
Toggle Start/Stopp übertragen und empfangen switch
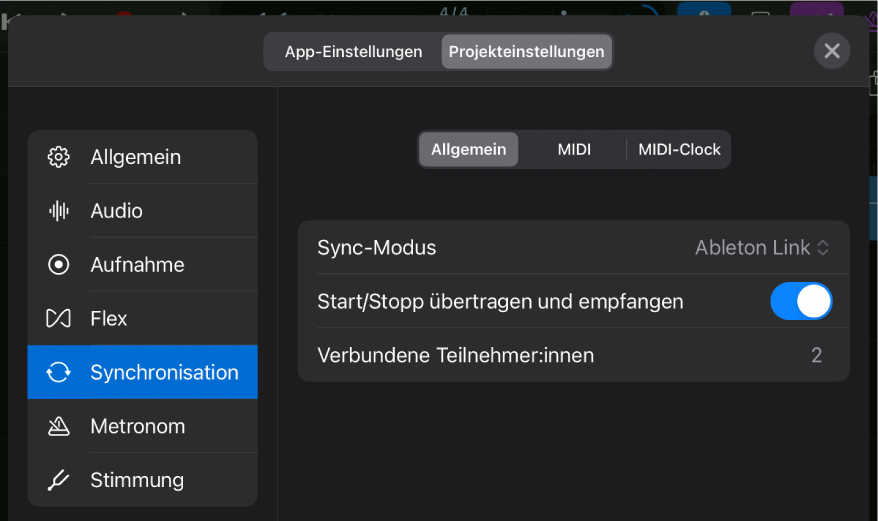click(801, 301)
